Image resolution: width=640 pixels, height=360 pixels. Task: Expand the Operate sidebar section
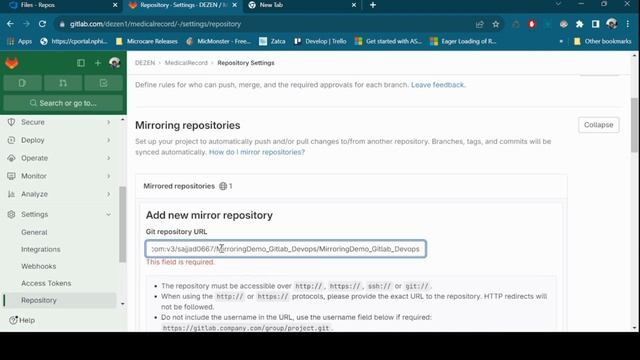click(x=59, y=158)
